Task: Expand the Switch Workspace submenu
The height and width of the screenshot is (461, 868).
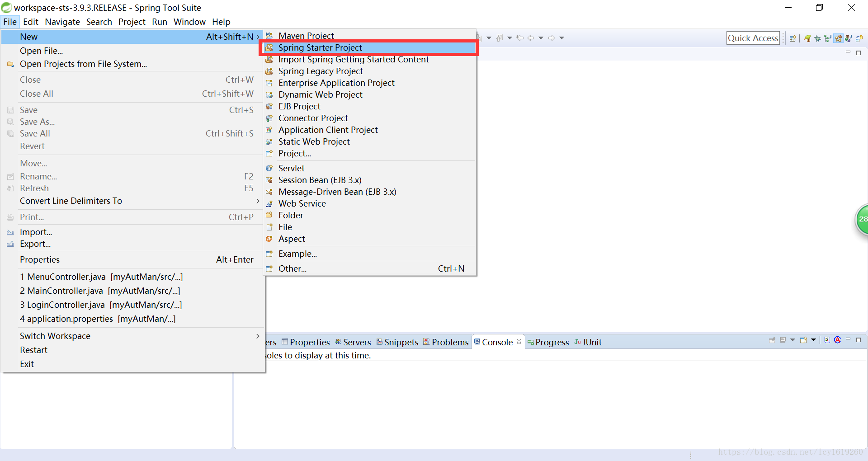Action: (x=133, y=336)
